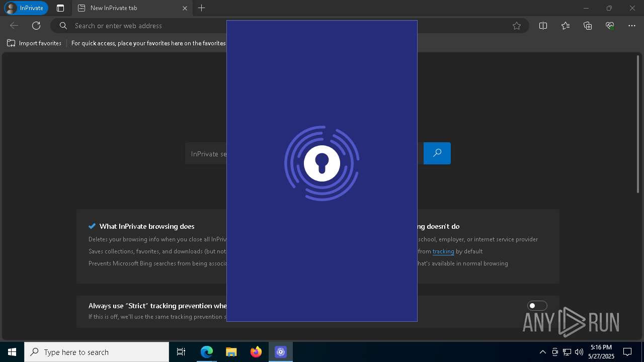Image resolution: width=644 pixels, height=362 pixels.
Task: Open the tab actions menu icon
Action: (60, 8)
